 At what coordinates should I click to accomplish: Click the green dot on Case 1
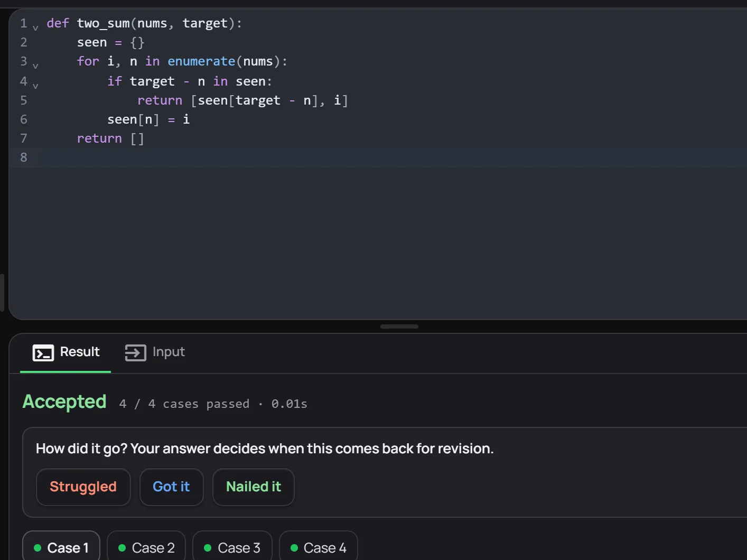tap(38, 548)
